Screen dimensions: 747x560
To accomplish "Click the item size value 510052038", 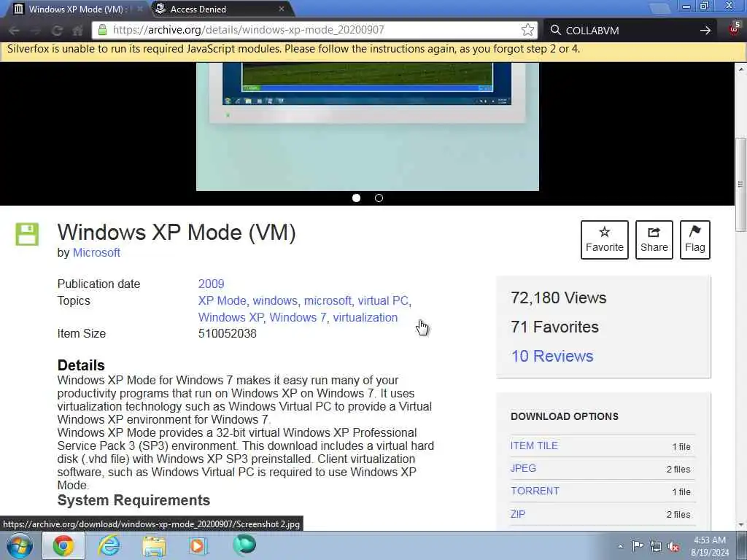I will (x=228, y=334).
